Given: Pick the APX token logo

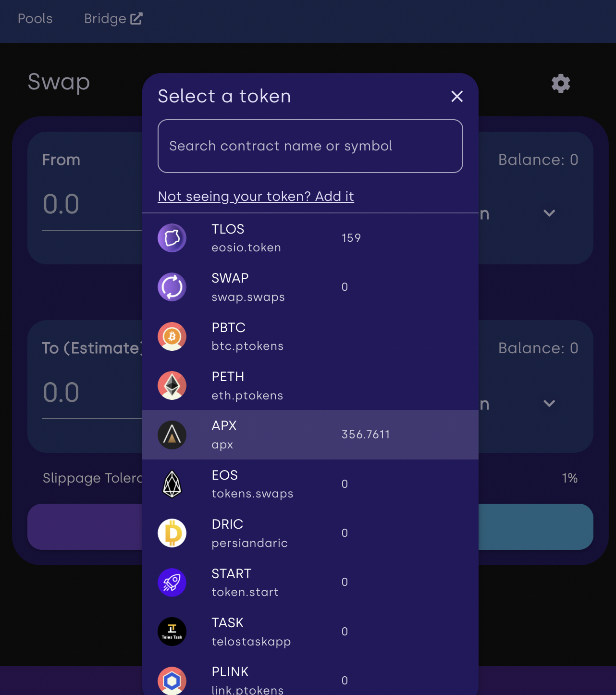Looking at the screenshot, I should coord(172,435).
